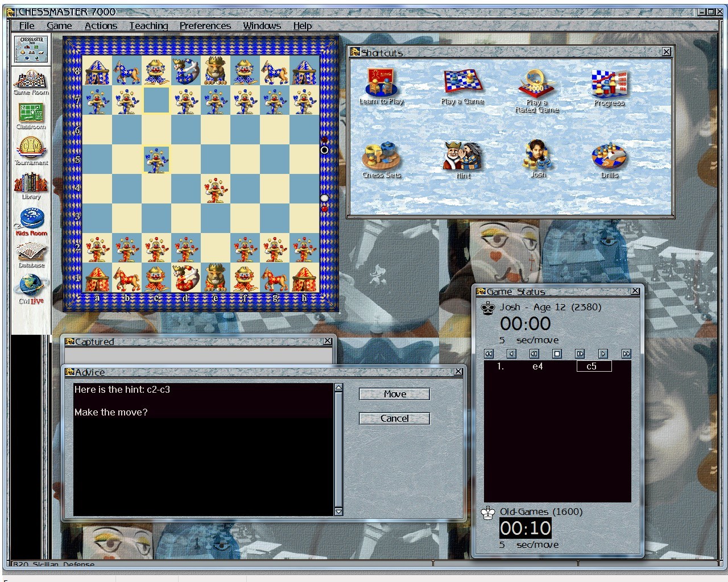Click the scroll-up arrow in Advice window
Image resolution: width=728 pixels, height=582 pixels.
338,388
